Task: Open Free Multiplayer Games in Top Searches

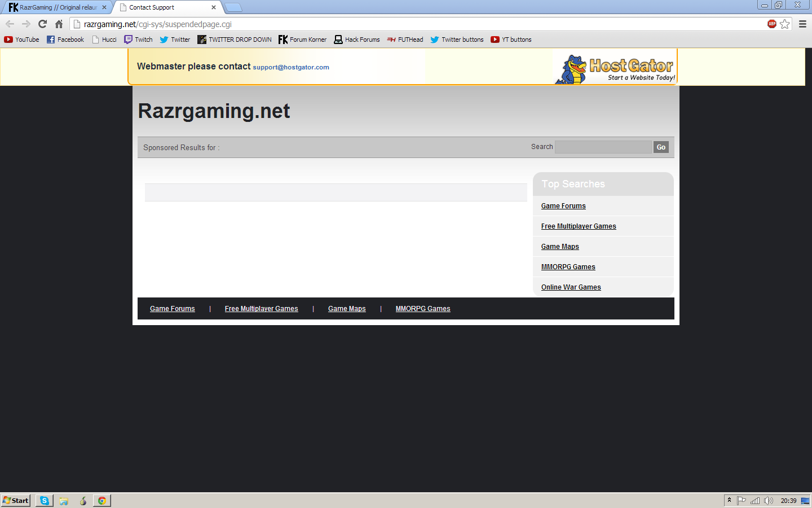Action: tap(579, 226)
